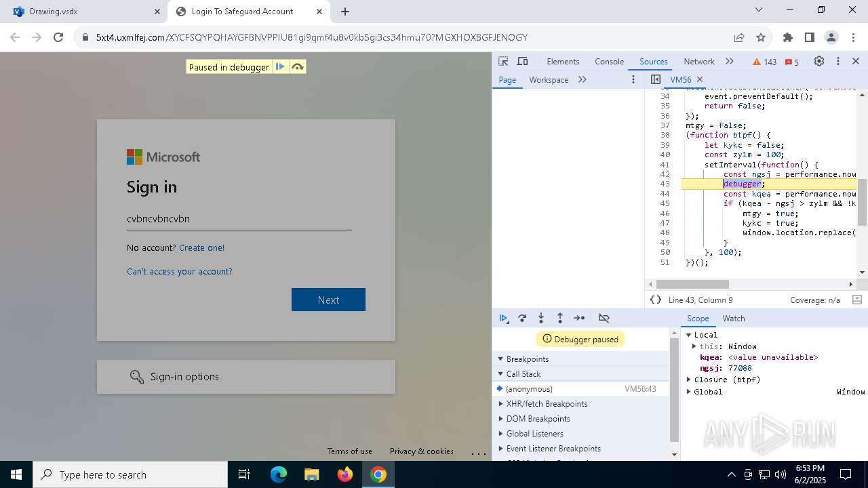Viewport: 868px width, 488px height.
Task: Open Can't access your account link
Action: pos(179,271)
